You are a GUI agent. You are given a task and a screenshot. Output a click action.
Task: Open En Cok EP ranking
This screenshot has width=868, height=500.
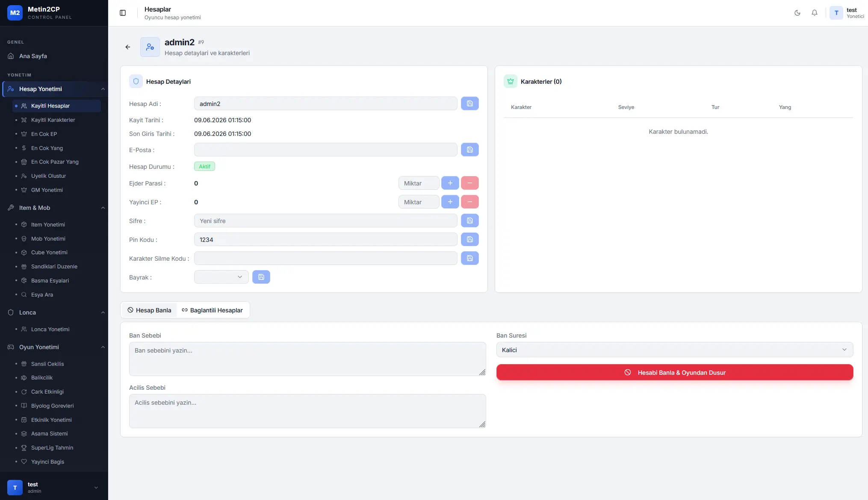tap(56, 134)
